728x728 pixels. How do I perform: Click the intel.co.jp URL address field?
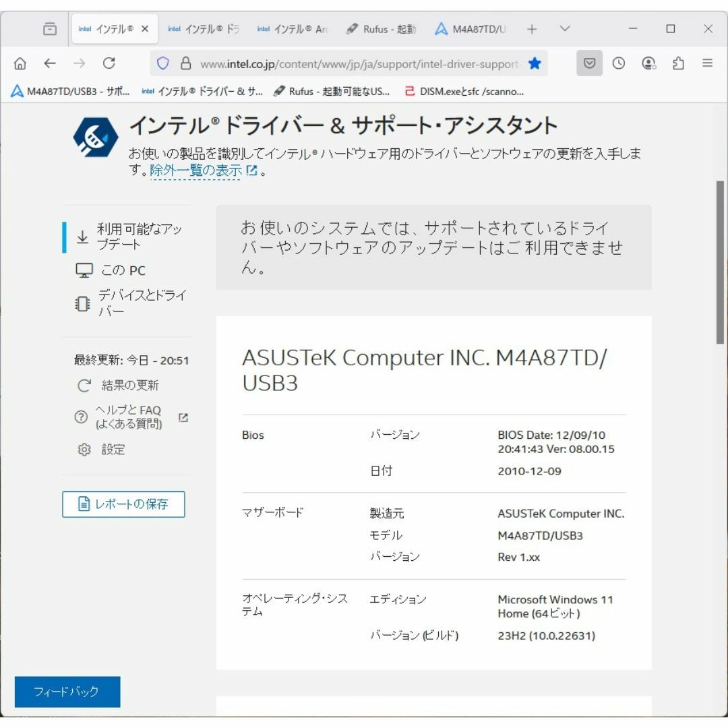(359, 63)
